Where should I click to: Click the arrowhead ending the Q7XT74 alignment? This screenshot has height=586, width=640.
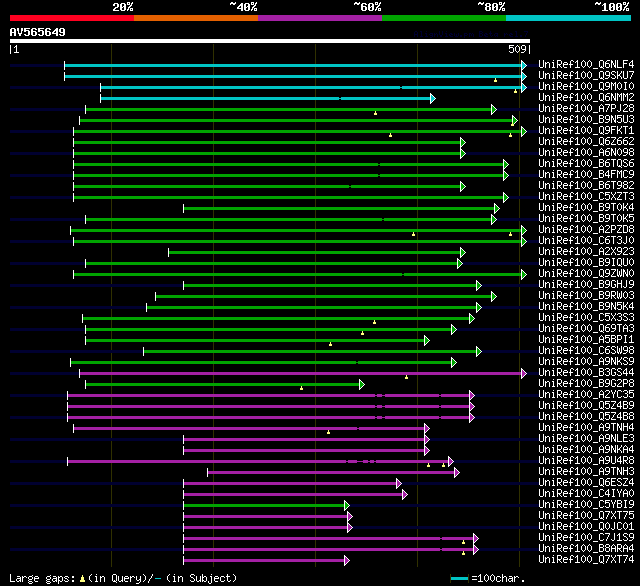click(x=347, y=561)
